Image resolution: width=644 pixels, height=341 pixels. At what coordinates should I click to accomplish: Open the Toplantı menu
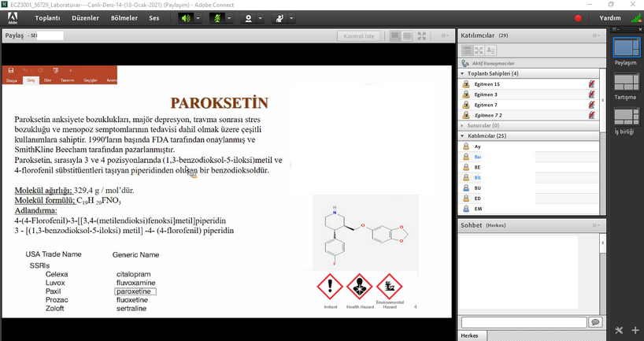[47, 17]
